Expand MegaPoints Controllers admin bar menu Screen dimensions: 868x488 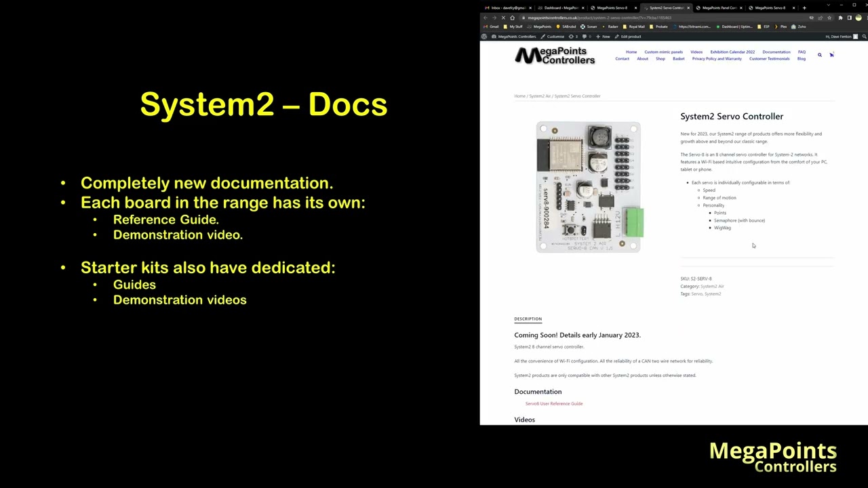click(514, 37)
